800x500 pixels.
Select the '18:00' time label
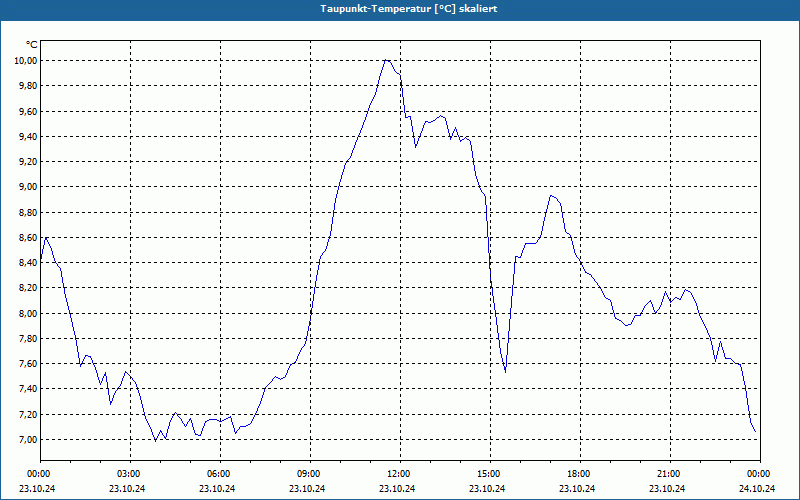tap(581, 474)
